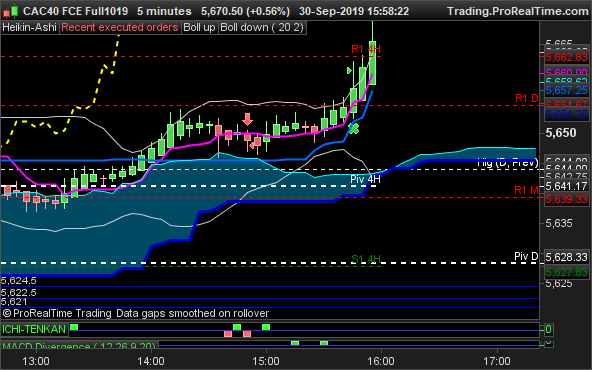Open the Recent executed orders label
Viewport: 592px width, 370px height.
[120, 28]
